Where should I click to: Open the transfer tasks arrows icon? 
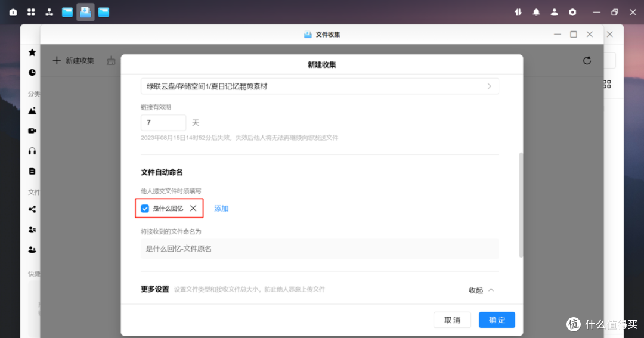(518, 13)
